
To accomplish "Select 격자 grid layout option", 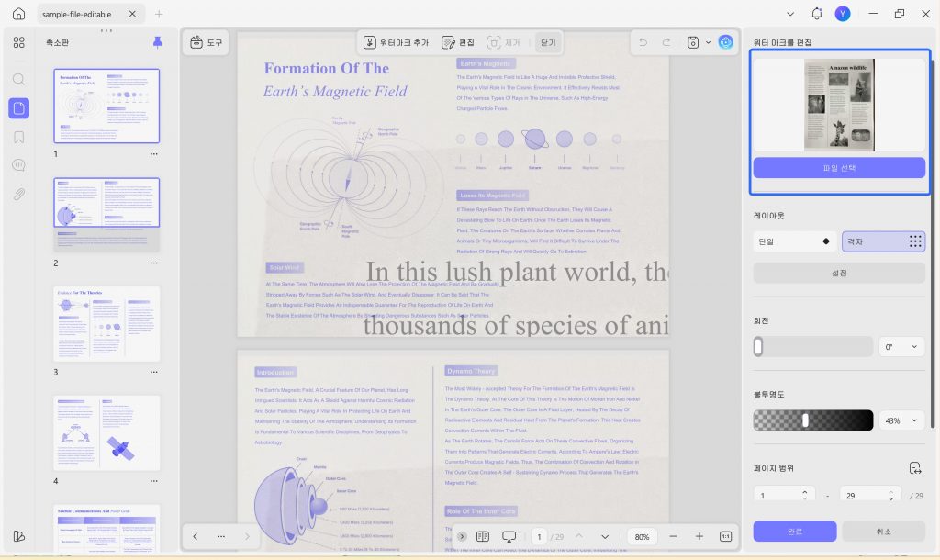I will [x=884, y=241].
